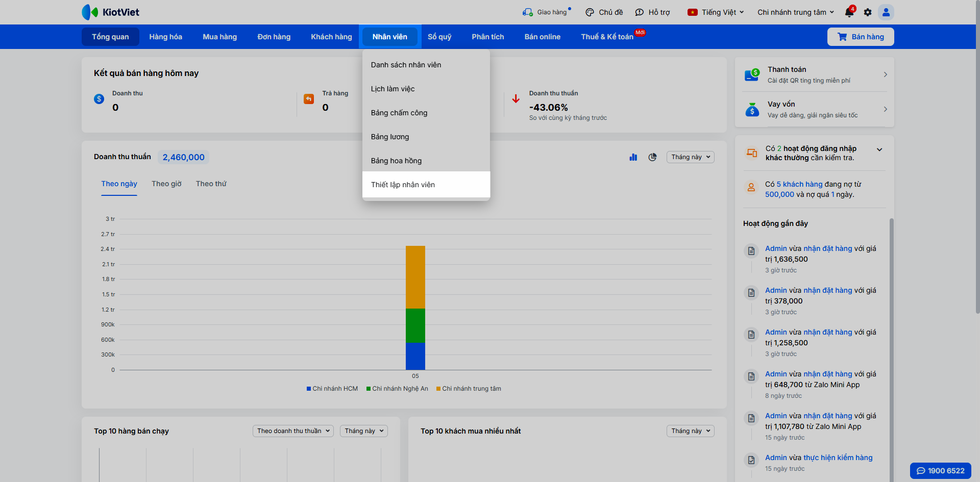Switch to the Theo giờ tab
The height and width of the screenshot is (482, 980).
pyautogui.click(x=166, y=184)
